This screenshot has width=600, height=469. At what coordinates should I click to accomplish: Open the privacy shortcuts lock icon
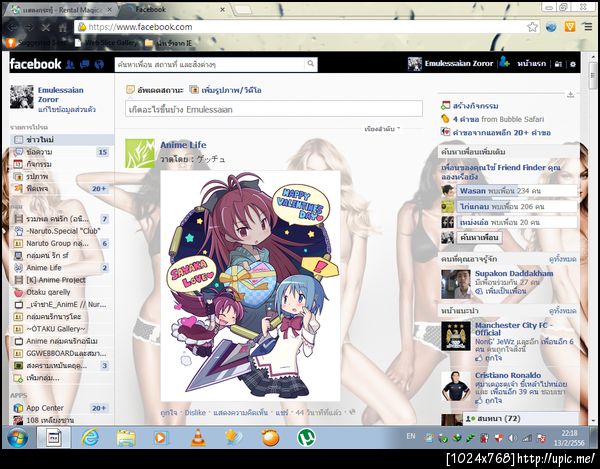[558, 64]
